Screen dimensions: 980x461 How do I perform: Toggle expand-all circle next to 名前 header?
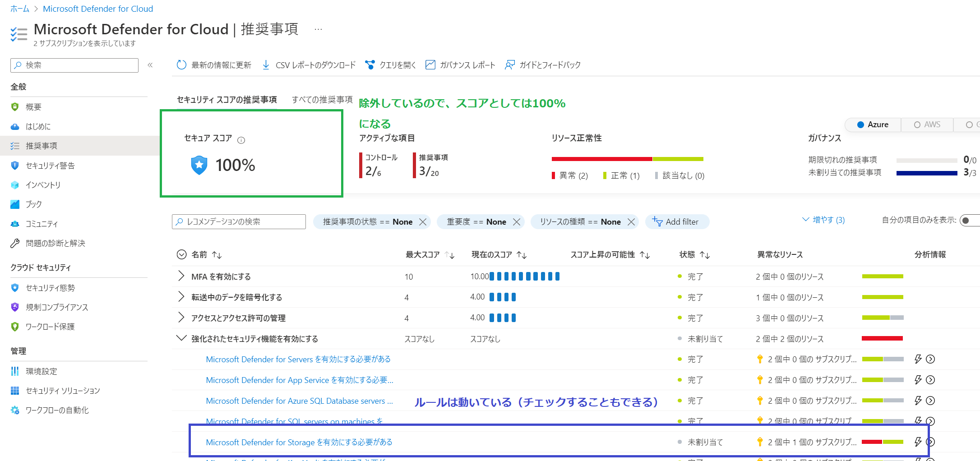(x=181, y=254)
